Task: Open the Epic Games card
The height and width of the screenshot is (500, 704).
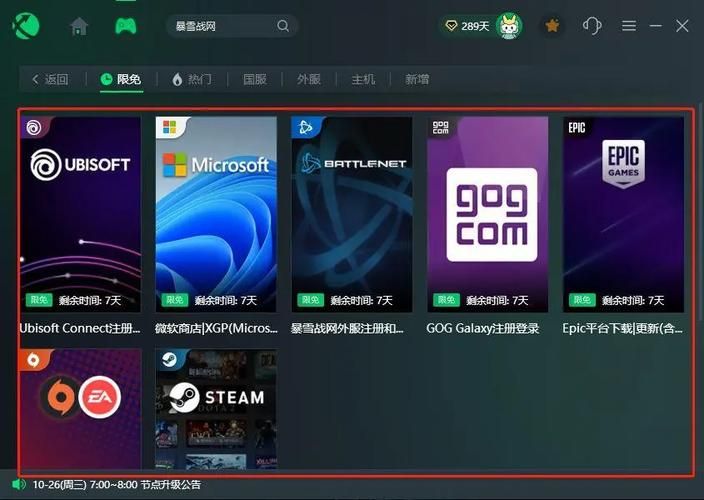Action: tap(623, 215)
